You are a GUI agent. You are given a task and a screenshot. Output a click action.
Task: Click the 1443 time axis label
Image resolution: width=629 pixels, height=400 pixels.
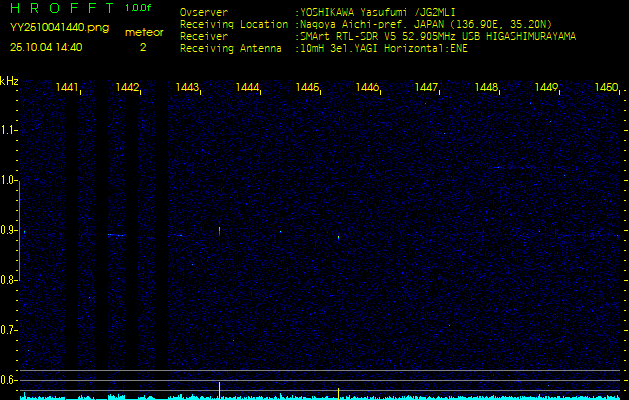point(187,87)
